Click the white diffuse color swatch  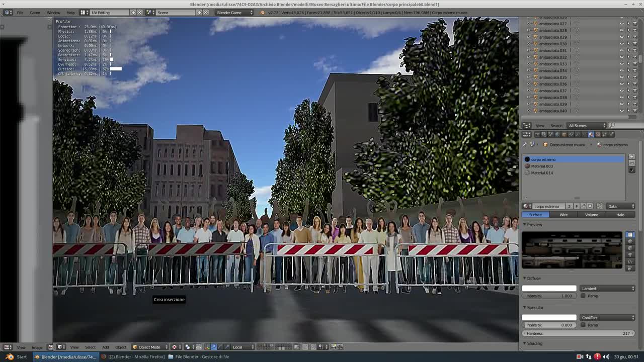click(549, 289)
